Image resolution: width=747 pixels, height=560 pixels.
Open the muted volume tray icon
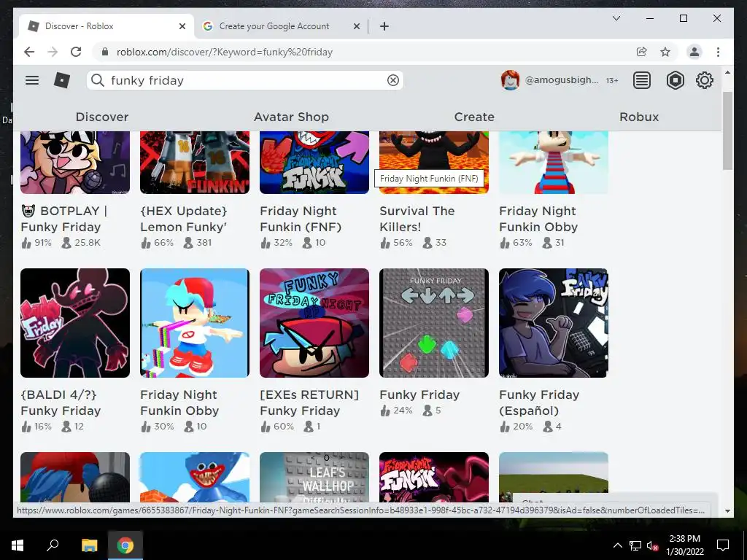coord(653,545)
